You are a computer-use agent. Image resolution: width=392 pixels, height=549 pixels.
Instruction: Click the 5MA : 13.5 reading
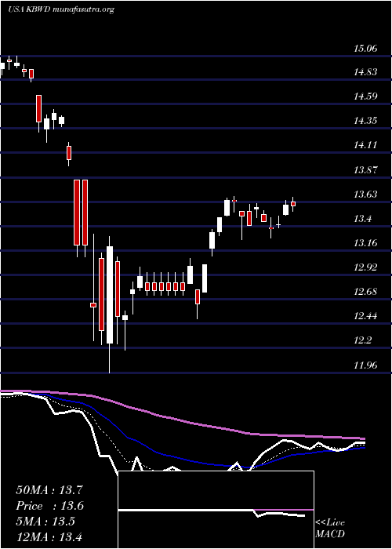[45, 522]
